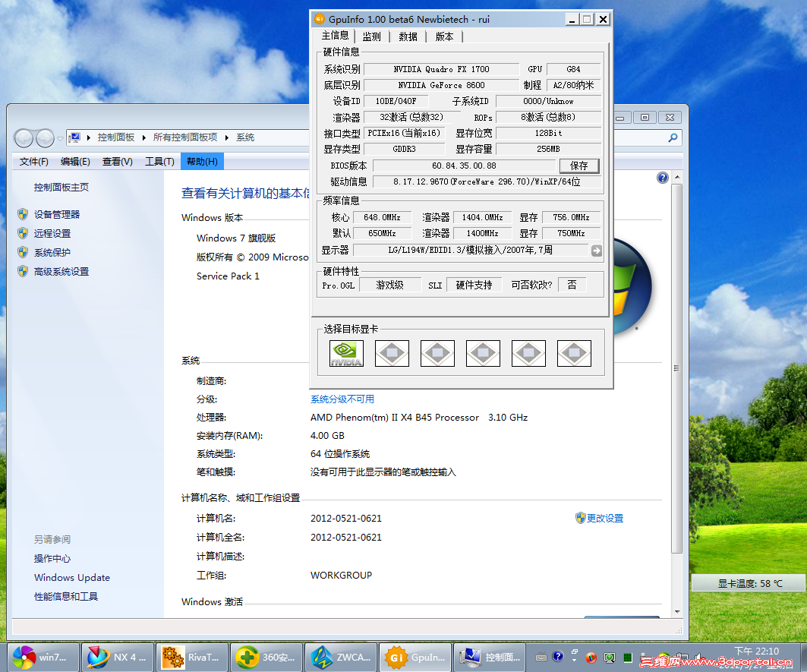This screenshot has width=807, height=672.
Task: Open the 工具(T) menu
Action: click(x=159, y=162)
